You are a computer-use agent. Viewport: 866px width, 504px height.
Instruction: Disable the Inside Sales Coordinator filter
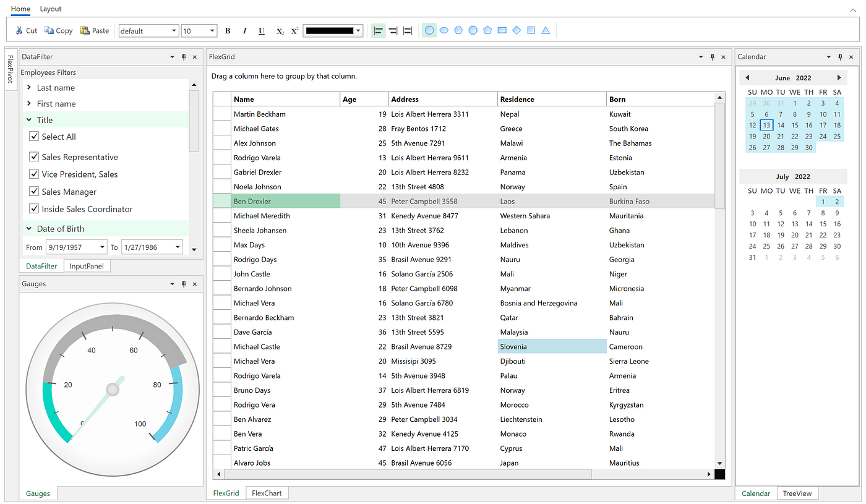[33, 209]
